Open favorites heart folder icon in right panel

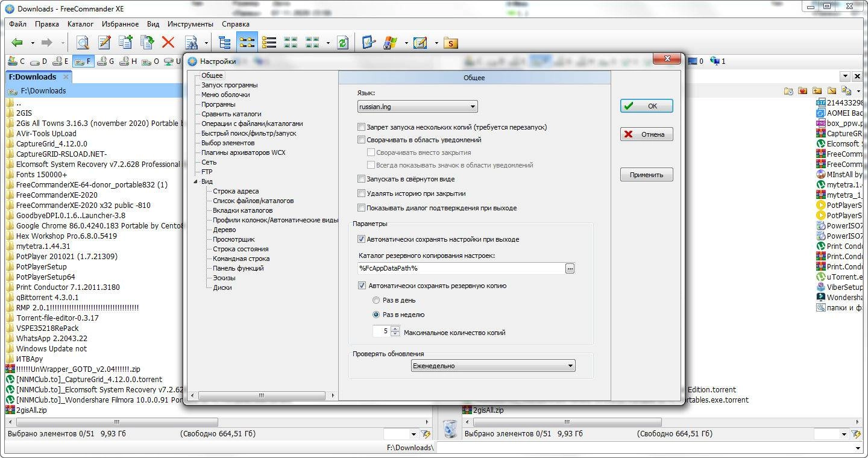[802, 91]
